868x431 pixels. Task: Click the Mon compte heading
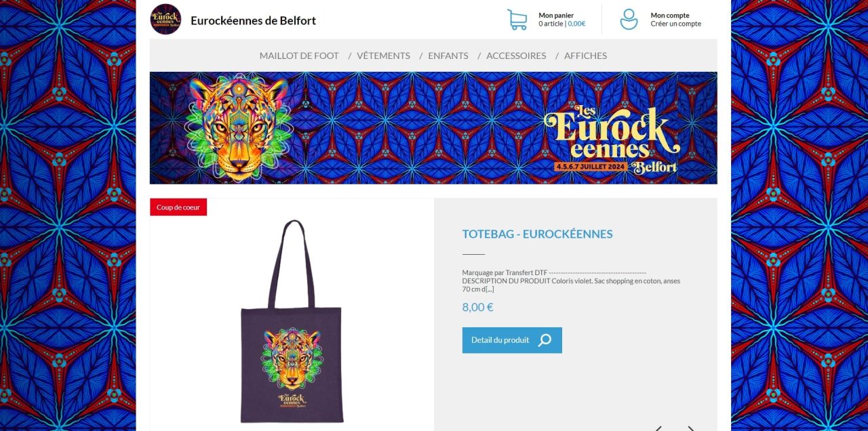[670, 16]
